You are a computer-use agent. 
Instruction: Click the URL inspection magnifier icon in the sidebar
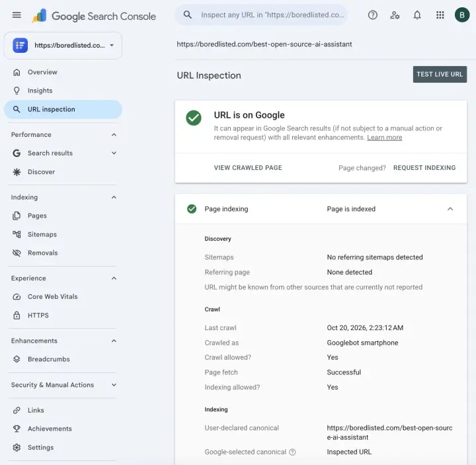click(x=17, y=109)
